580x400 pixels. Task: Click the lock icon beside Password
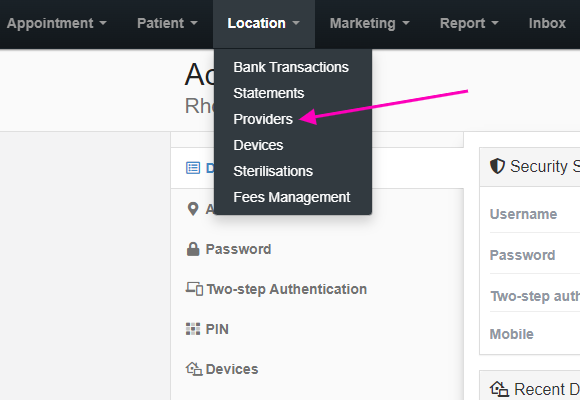(x=193, y=249)
